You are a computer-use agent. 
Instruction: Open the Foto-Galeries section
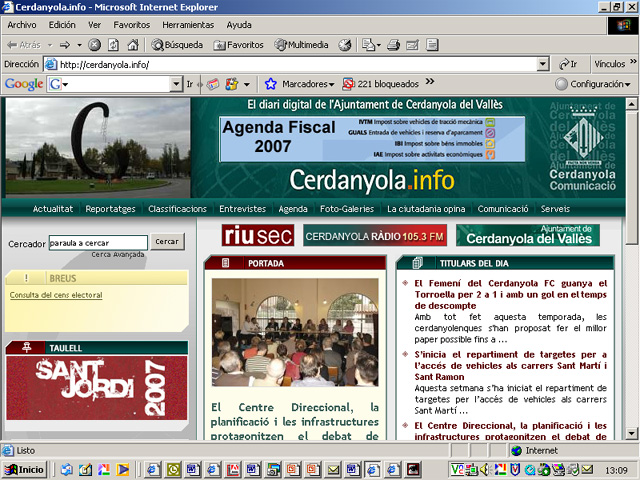(x=347, y=209)
